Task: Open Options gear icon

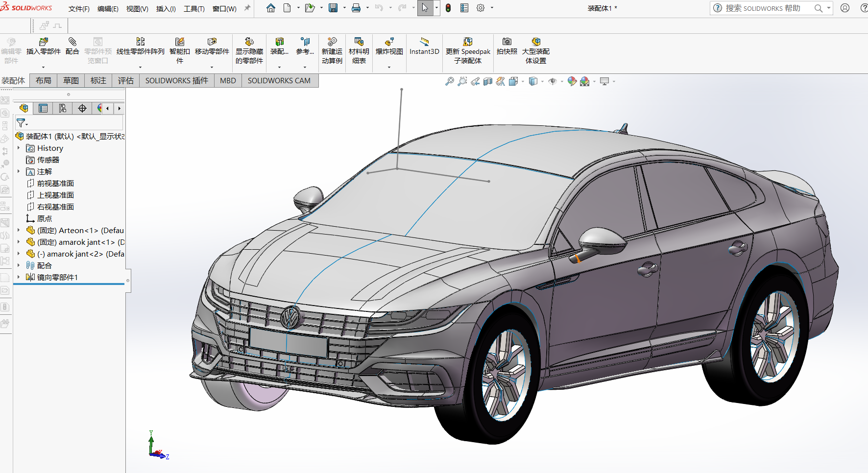Action: point(481,8)
